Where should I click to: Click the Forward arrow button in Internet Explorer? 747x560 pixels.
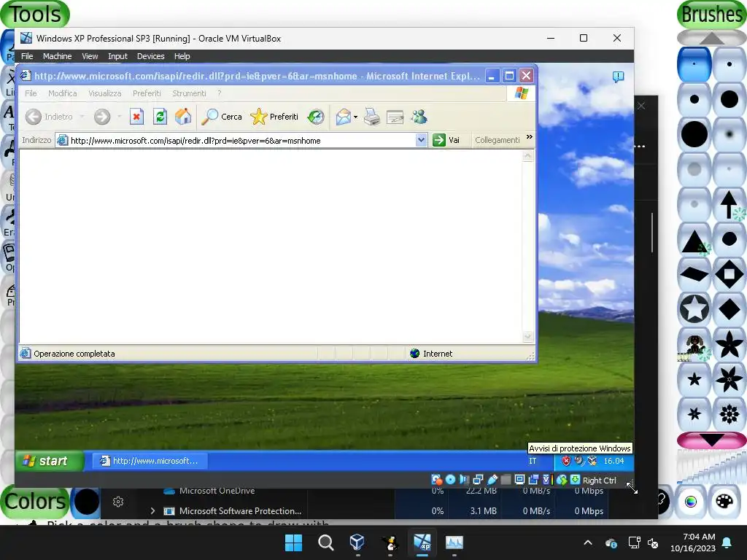[102, 117]
